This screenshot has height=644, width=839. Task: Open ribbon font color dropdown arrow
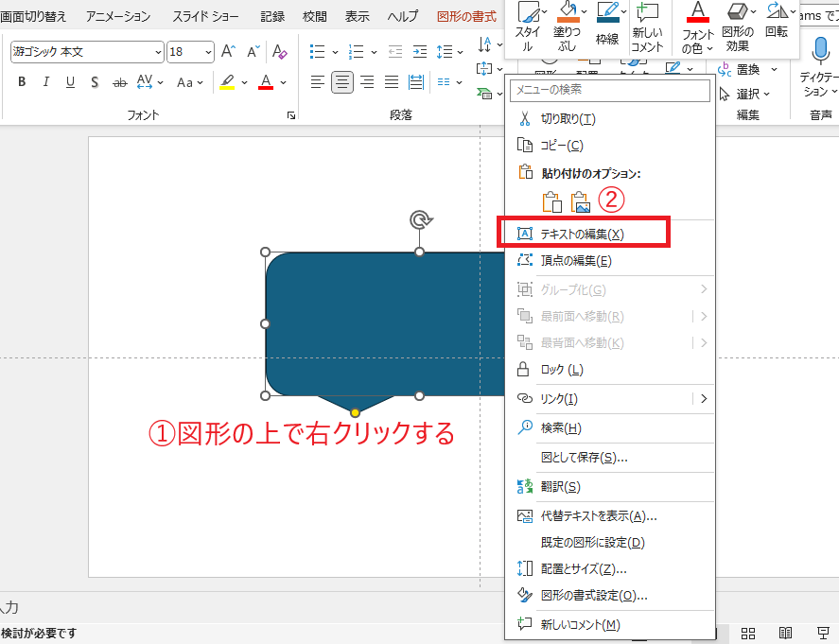point(283,82)
